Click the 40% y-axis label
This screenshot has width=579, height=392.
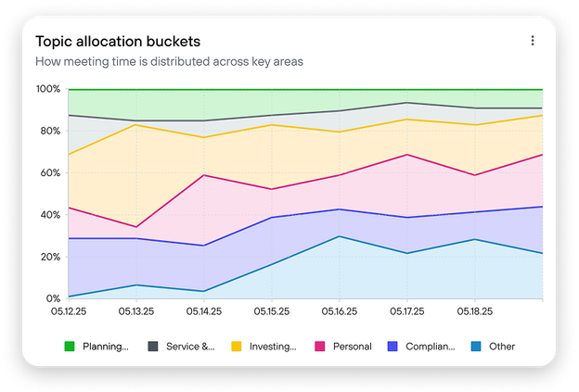[x=51, y=215]
